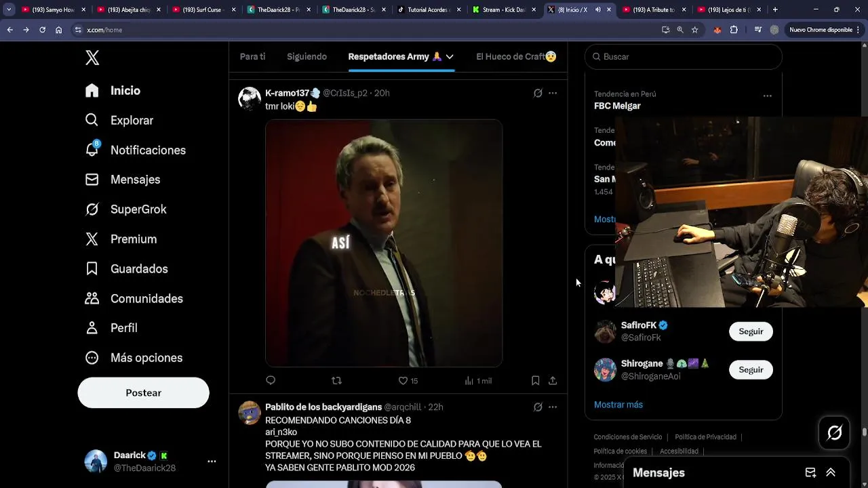Image resolution: width=868 pixels, height=488 pixels.
Task: Open browser extensions puzzle icon
Action: point(734,30)
